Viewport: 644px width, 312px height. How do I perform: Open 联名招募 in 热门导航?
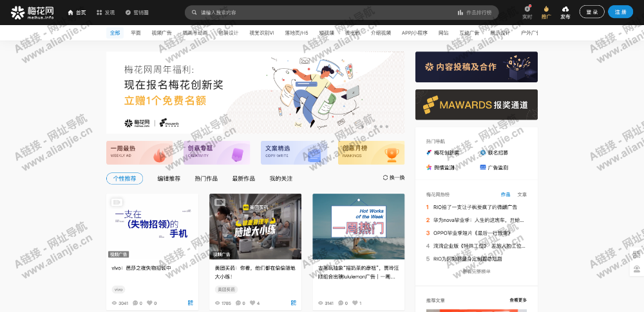(x=494, y=152)
